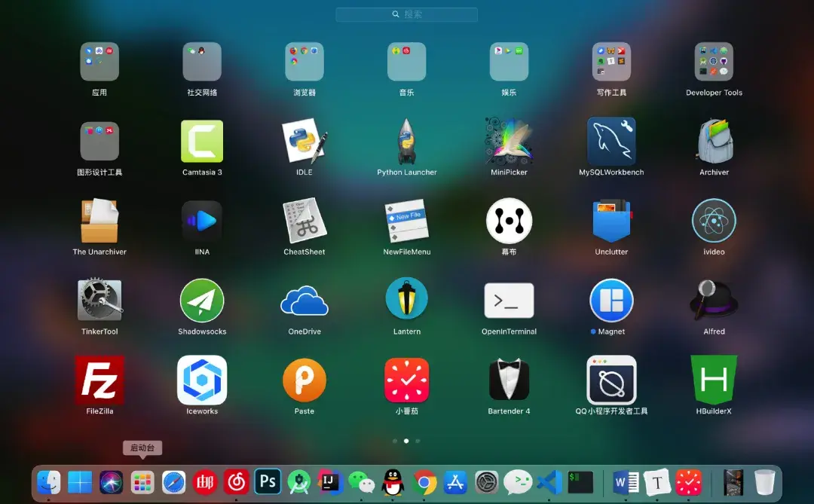This screenshot has width=814, height=504.
Task: Launch Photoshop from the Dock
Action: coord(268,482)
